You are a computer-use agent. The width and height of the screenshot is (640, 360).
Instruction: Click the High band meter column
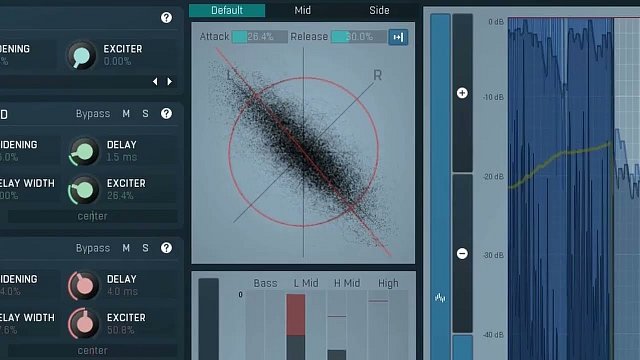[388, 325]
